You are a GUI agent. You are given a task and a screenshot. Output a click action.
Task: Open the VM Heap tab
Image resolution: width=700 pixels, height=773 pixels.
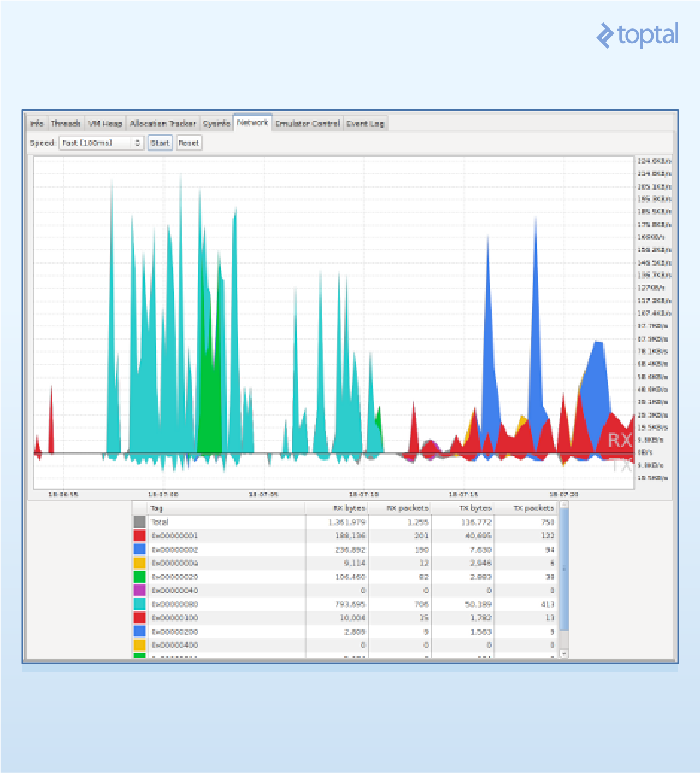(105, 124)
